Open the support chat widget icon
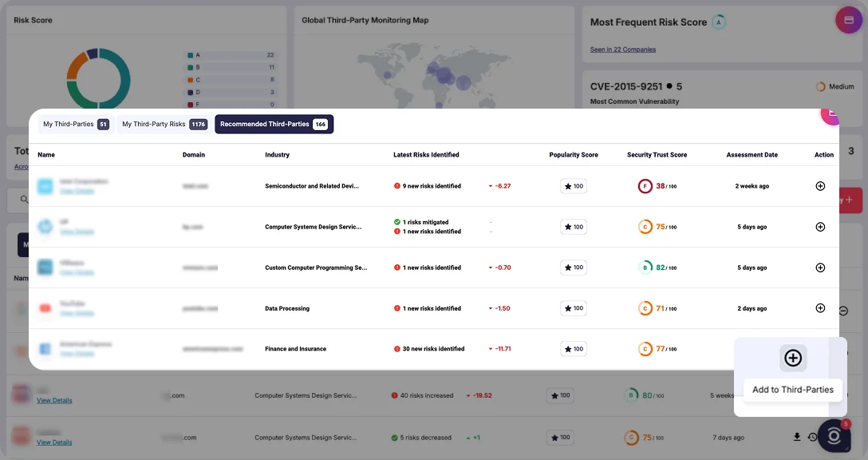The width and height of the screenshot is (868, 460). pos(834,436)
